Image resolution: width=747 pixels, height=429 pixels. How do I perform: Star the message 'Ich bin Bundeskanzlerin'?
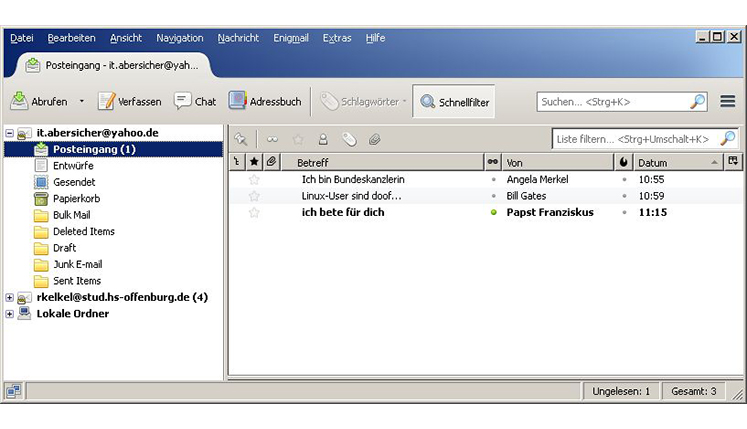(x=254, y=180)
